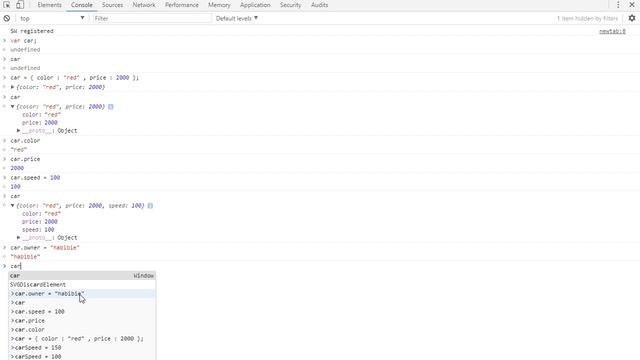
Task: Expand __proto__ under speed: 100
Action: coord(18,238)
